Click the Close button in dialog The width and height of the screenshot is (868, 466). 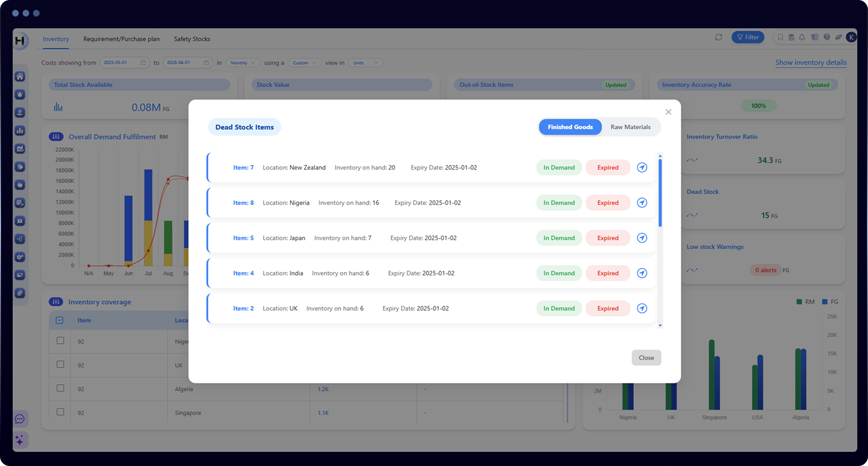pyautogui.click(x=647, y=358)
